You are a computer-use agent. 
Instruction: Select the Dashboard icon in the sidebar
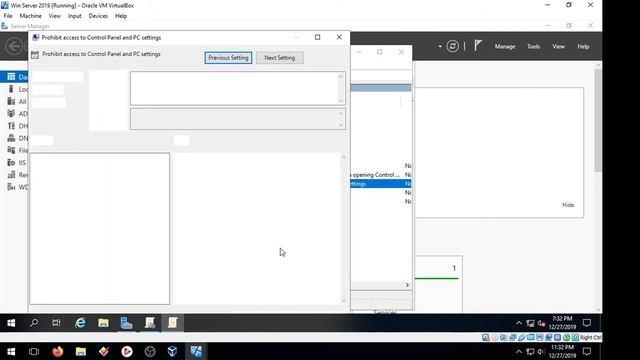11,77
